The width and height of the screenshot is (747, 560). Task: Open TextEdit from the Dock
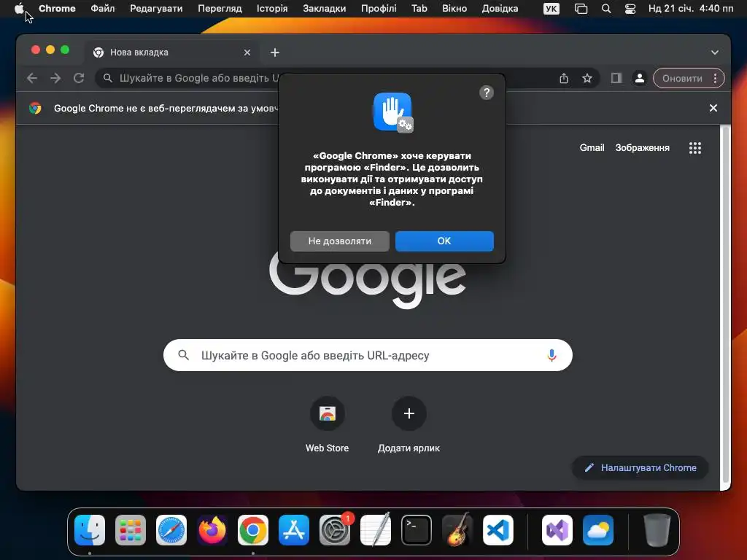coord(376,530)
